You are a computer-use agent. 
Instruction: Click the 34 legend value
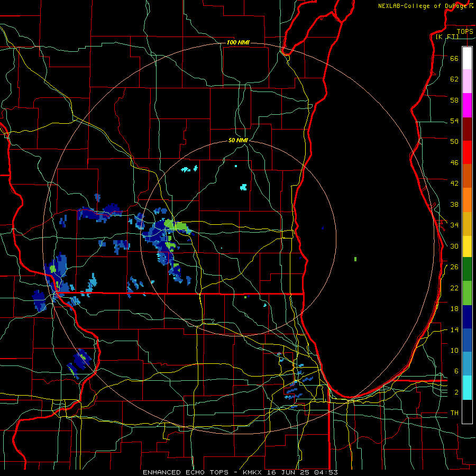pyautogui.click(x=454, y=225)
